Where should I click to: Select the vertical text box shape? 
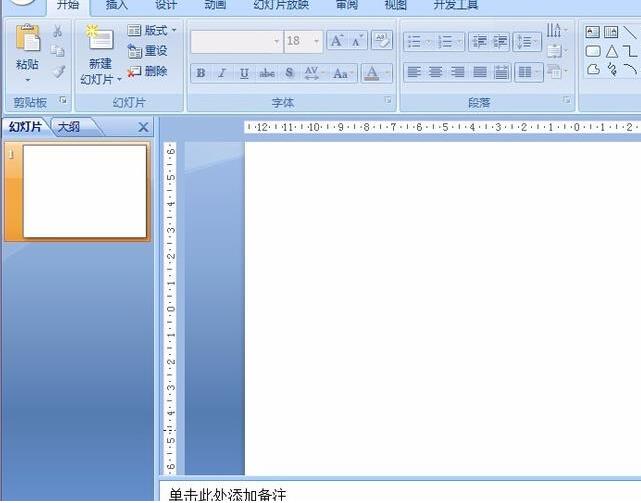pyautogui.click(x=611, y=32)
